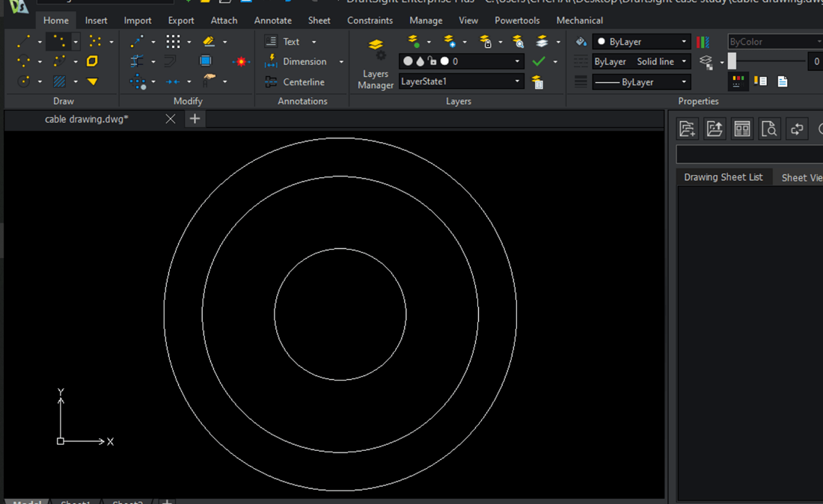Select the Hatch tool in Draw panel

tap(59, 82)
